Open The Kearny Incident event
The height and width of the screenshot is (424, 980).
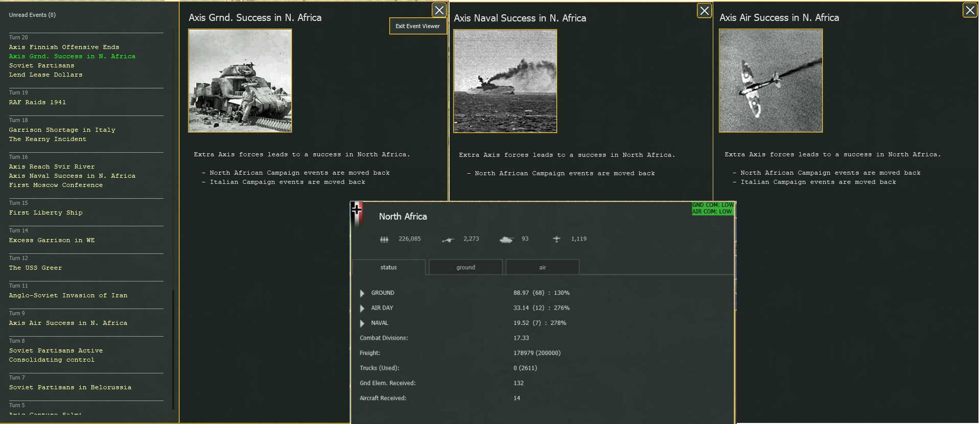(48, 139)
